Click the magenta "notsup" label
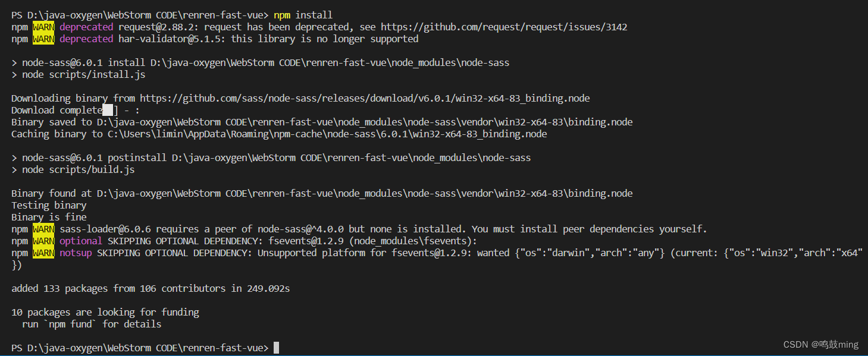 76,253
